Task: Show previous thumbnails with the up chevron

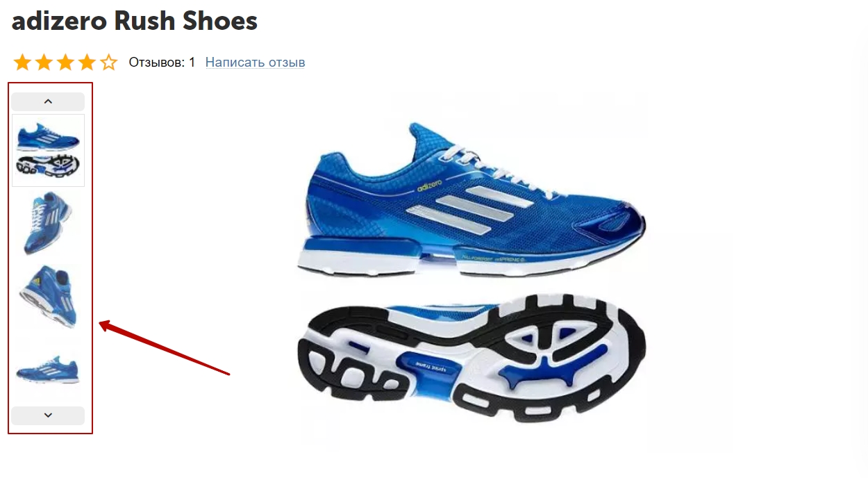Action: (x=48, y=101)
